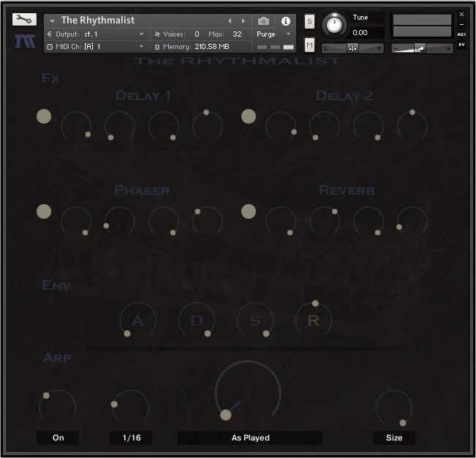Expand the instrument name dropdown arrow
The height and width of the screenshot is (458, 476).
(x=52, y=21)
